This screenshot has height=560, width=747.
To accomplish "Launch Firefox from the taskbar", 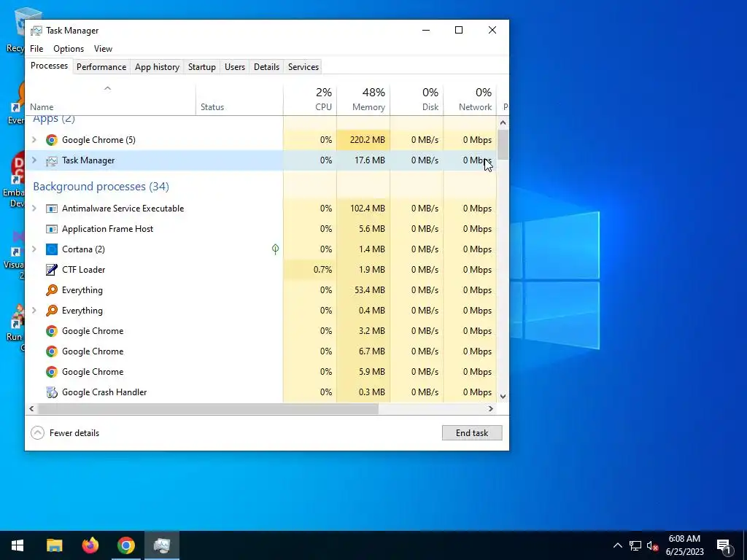I will [x=90, y=545].
